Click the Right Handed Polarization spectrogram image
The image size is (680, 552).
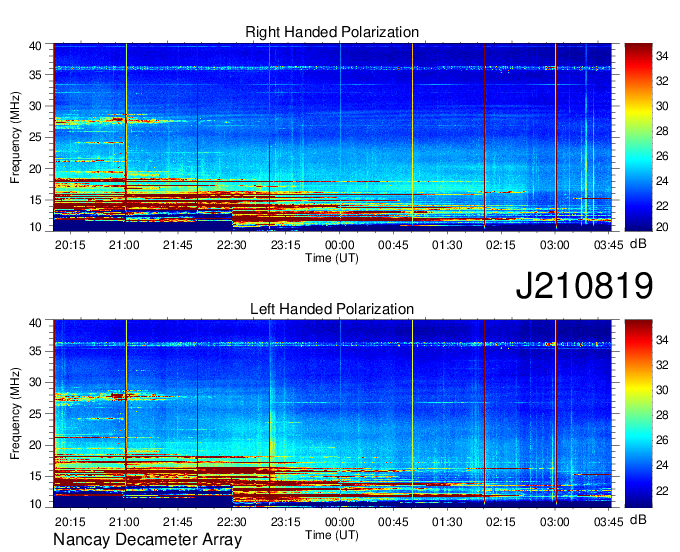tap(332, 137)
